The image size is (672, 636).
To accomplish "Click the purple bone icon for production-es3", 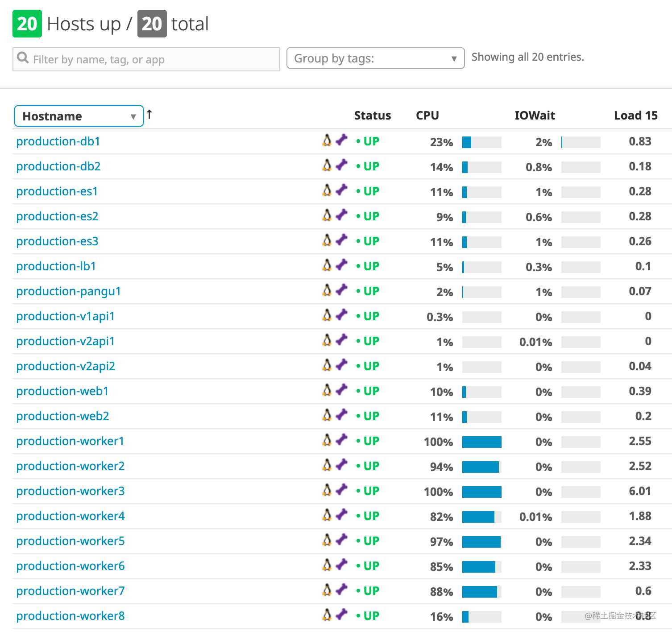I will point(341,240).
